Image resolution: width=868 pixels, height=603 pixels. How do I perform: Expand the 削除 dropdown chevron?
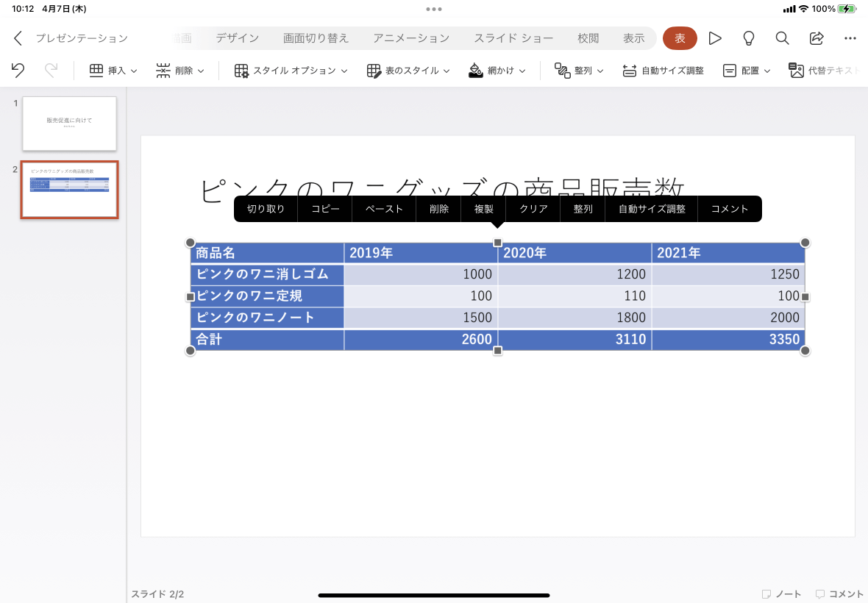point(201,71)
